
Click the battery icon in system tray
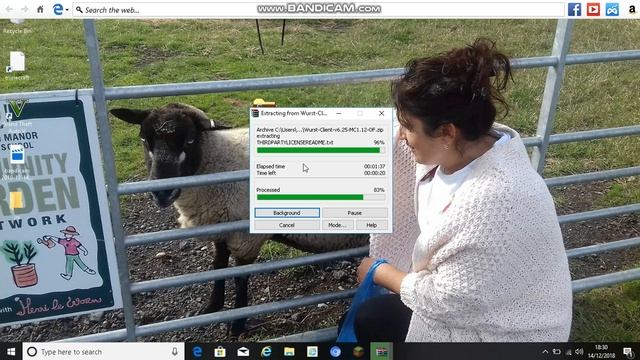556,351
